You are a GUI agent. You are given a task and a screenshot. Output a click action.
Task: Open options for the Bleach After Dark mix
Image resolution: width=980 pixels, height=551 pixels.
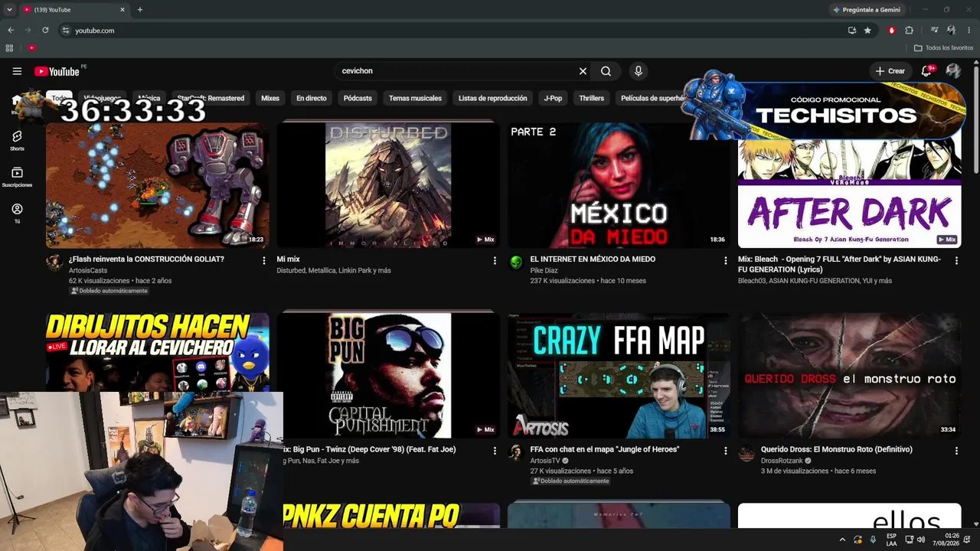[956, 261]
